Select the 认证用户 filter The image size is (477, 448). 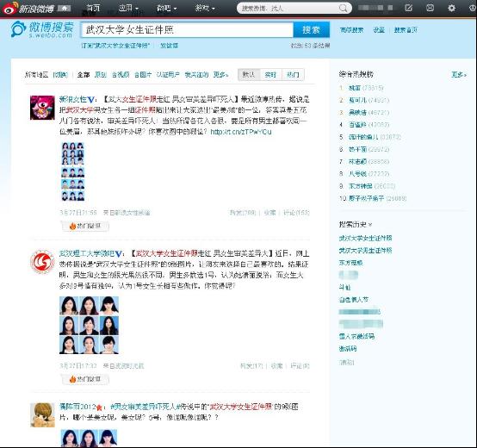click(168, 75)
